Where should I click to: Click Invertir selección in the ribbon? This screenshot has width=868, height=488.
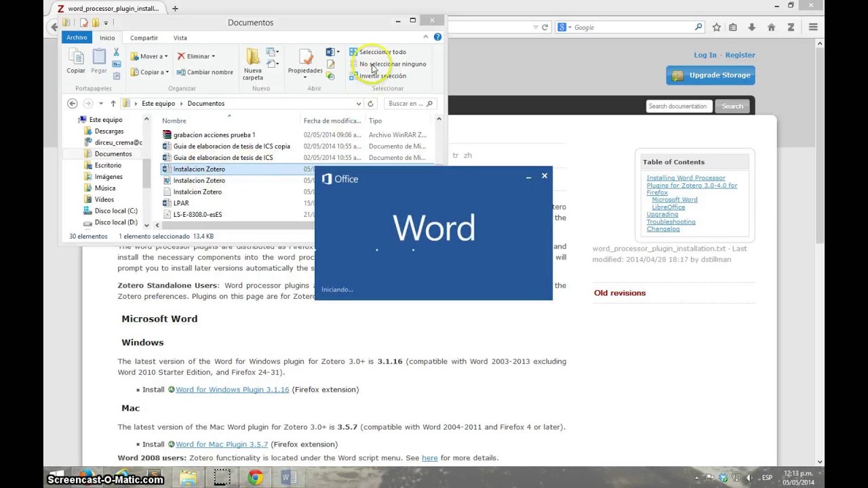(x=378, y=75)
